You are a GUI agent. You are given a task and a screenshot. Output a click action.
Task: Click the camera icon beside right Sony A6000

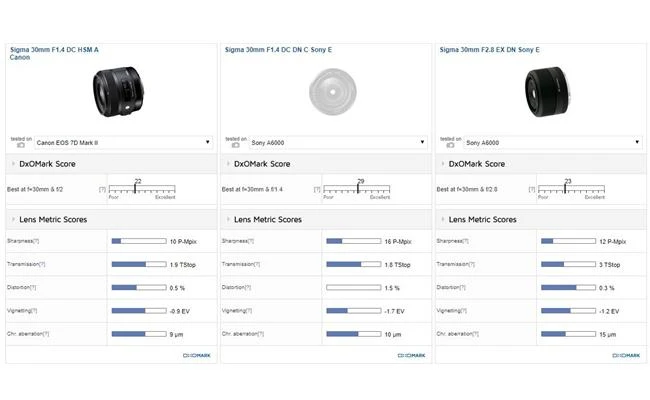point(451,146)
